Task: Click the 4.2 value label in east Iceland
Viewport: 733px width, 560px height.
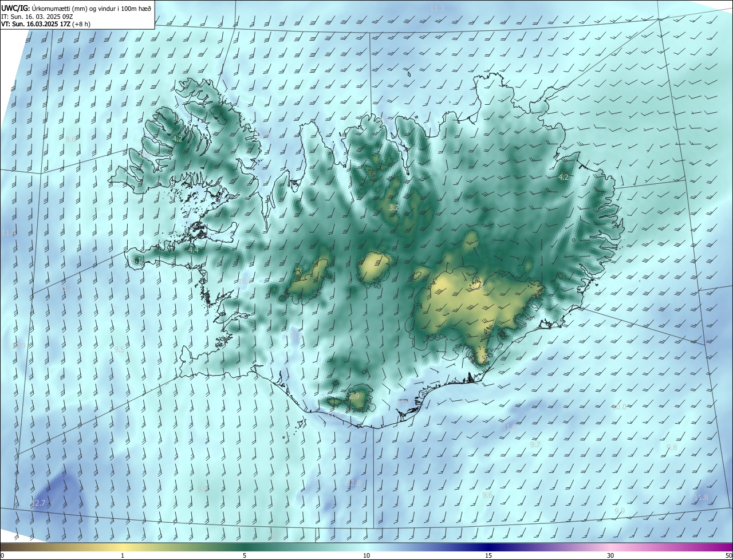Action: pos(563,177)
